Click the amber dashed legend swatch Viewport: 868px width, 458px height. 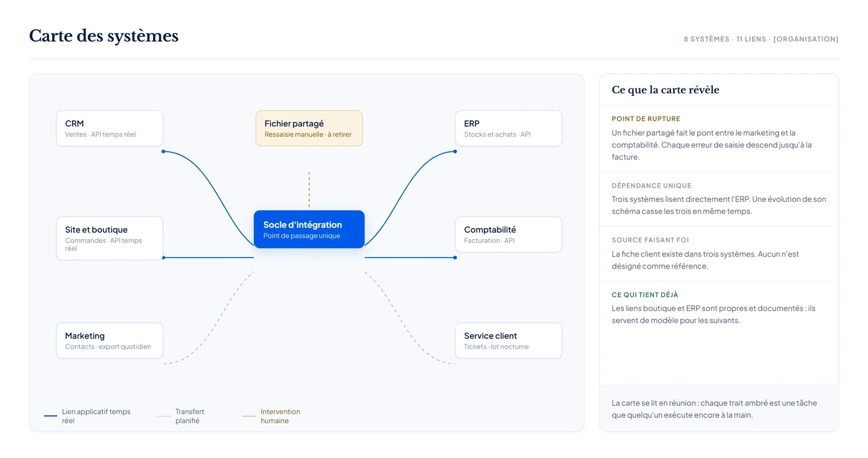coord(250,416)
